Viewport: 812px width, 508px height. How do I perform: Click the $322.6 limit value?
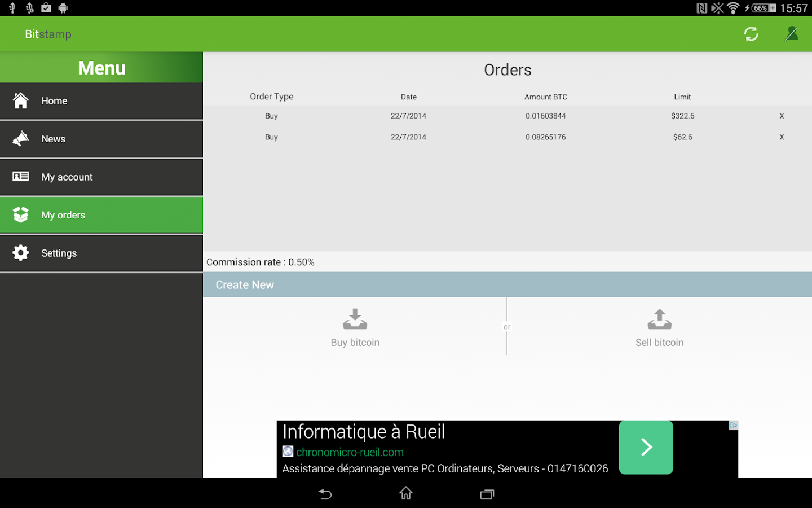[683, 116]
